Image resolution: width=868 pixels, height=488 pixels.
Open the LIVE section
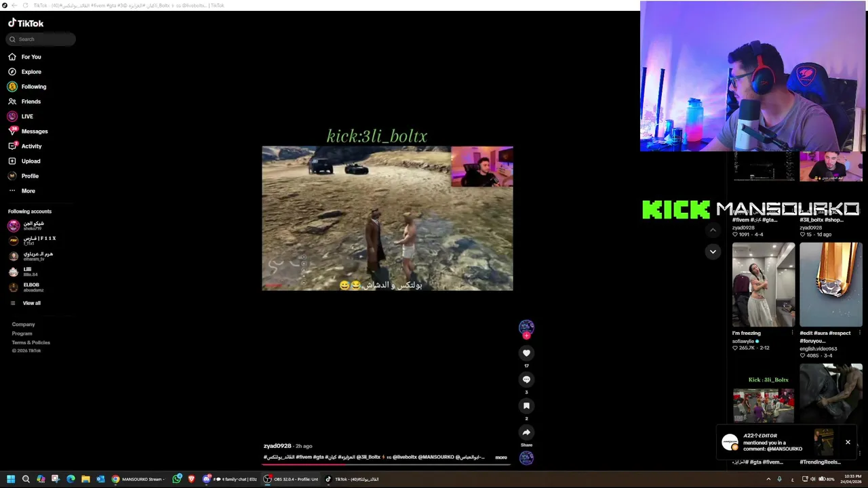pos(20,117)
